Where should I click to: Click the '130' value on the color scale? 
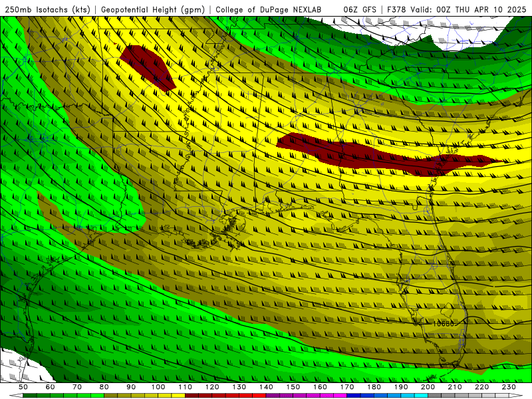[239, 387]
